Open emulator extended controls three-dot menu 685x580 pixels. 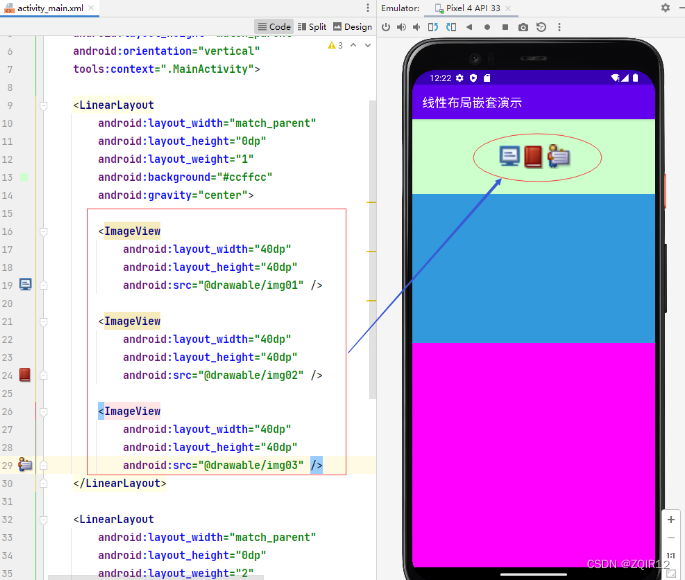(x=559, y=27)
